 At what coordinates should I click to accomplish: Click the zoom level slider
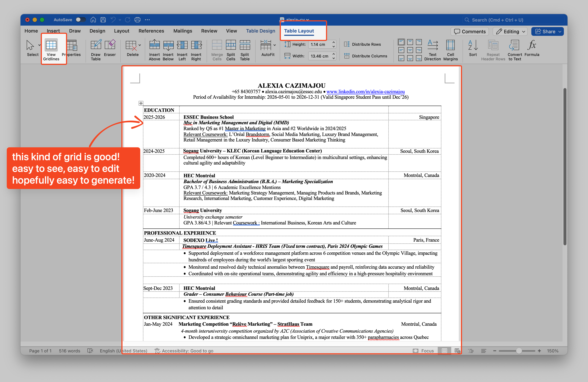tap(519, 351)
